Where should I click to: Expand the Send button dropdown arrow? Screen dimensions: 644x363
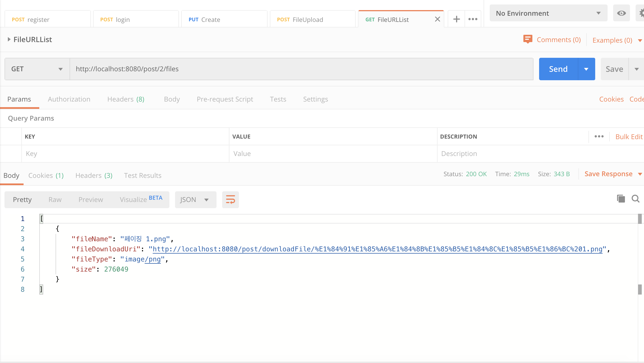[x=586, y=69]
